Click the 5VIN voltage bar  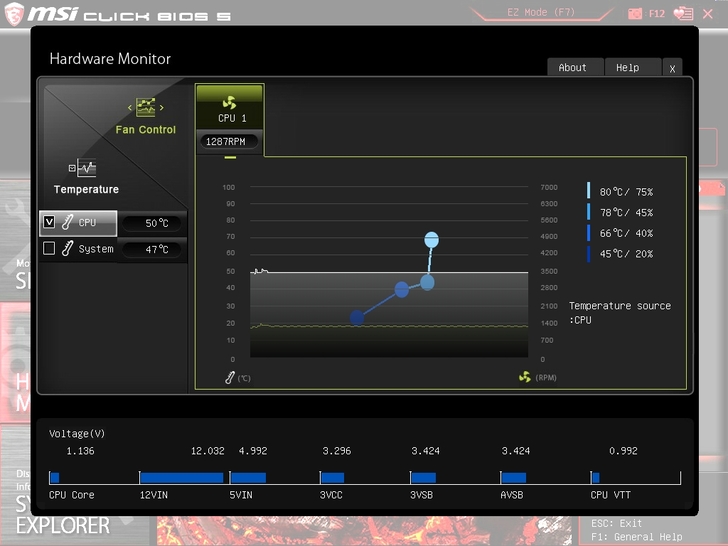point(248,478)
